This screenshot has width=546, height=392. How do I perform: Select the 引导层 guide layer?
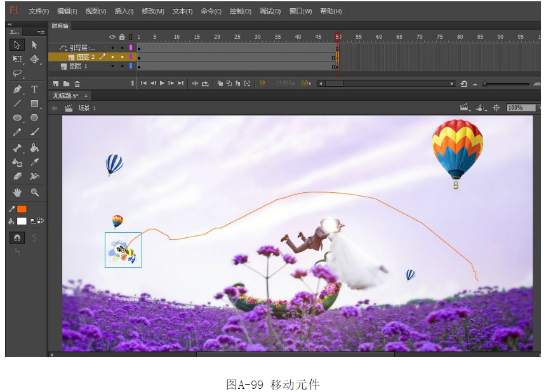coord(81,48)
